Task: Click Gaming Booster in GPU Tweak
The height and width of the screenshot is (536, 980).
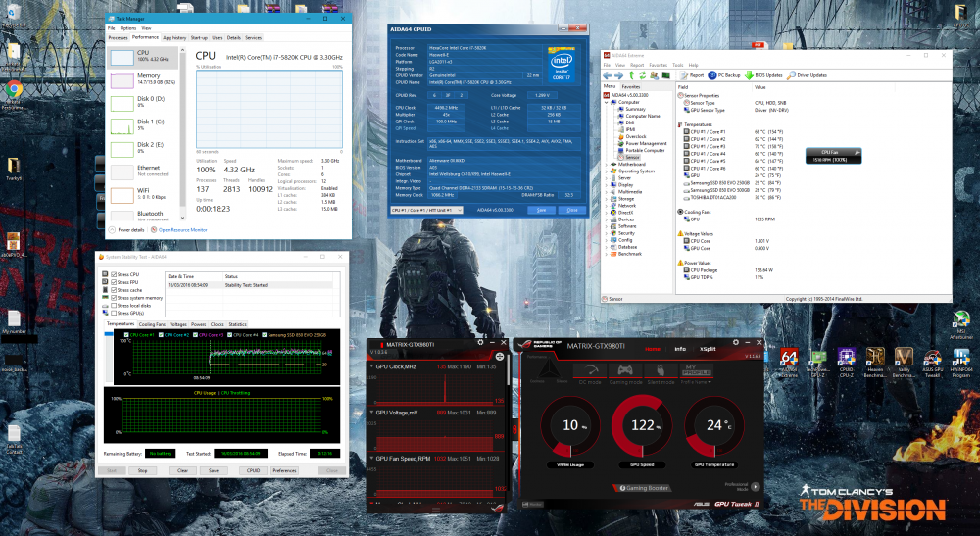Action: click(x=644, y=488)
